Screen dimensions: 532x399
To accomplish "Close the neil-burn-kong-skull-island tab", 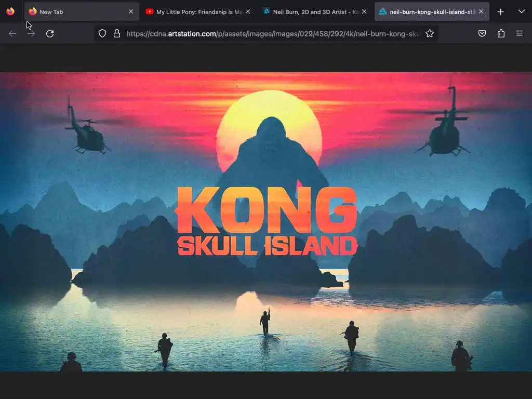I will [481, 11].
